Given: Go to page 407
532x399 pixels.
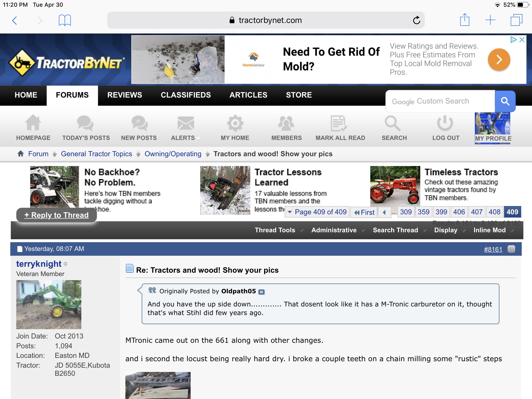Looking at the screenshot, I should coord(477,212).
